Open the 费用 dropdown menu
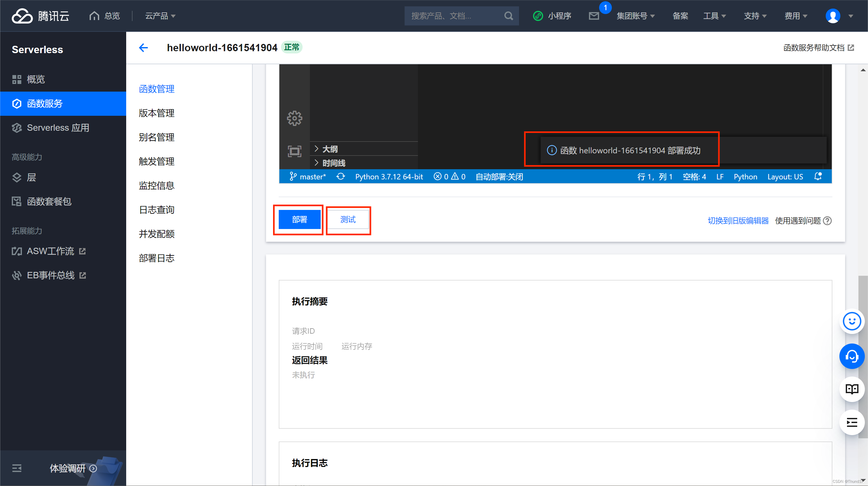The image size is (868, 486). click(x=796, y=16)
